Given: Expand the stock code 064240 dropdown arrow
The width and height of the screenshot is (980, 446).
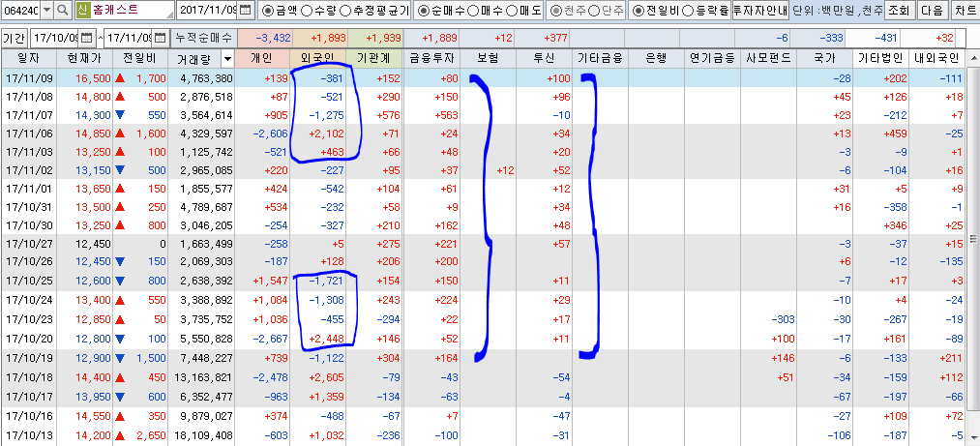Looking at the screenshot, I should [45, 11].
